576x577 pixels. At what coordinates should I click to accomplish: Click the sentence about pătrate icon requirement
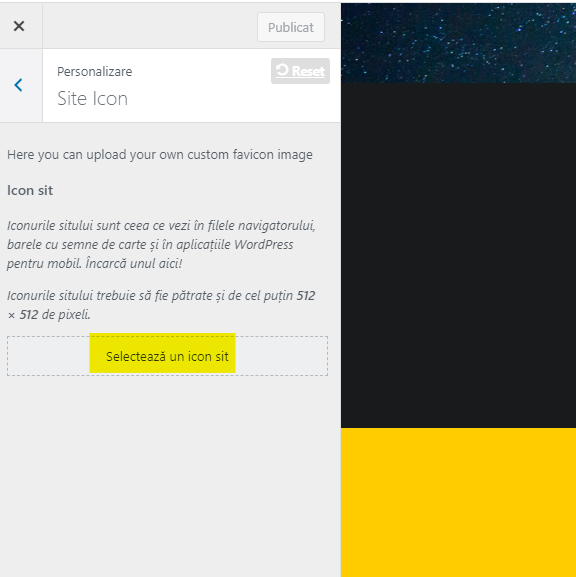pyautogui.click(x=161, y=305)
